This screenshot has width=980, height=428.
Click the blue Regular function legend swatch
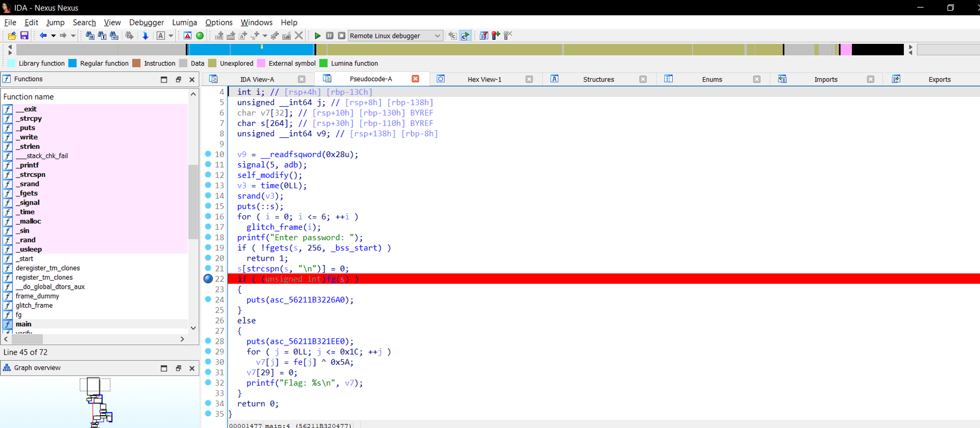[x=72, y=63]
